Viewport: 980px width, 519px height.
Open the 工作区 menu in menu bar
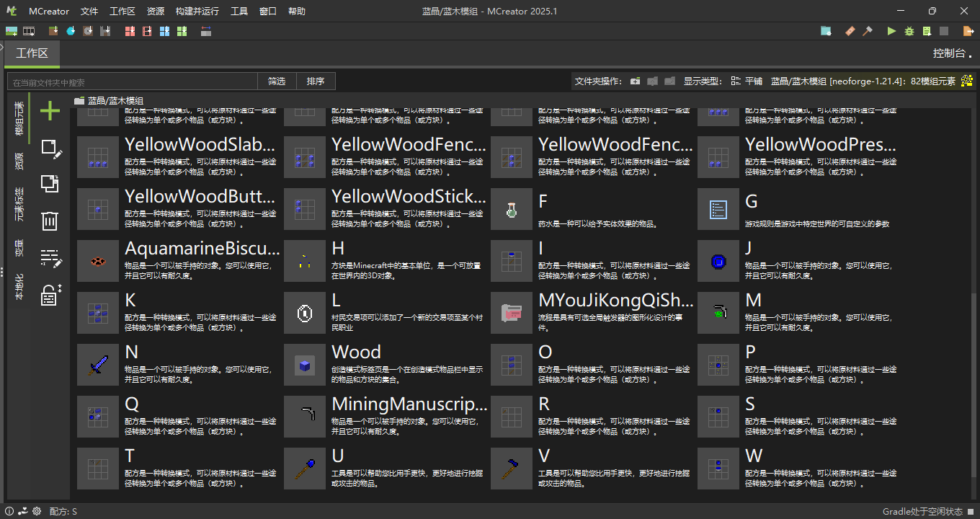coord(122,11)
